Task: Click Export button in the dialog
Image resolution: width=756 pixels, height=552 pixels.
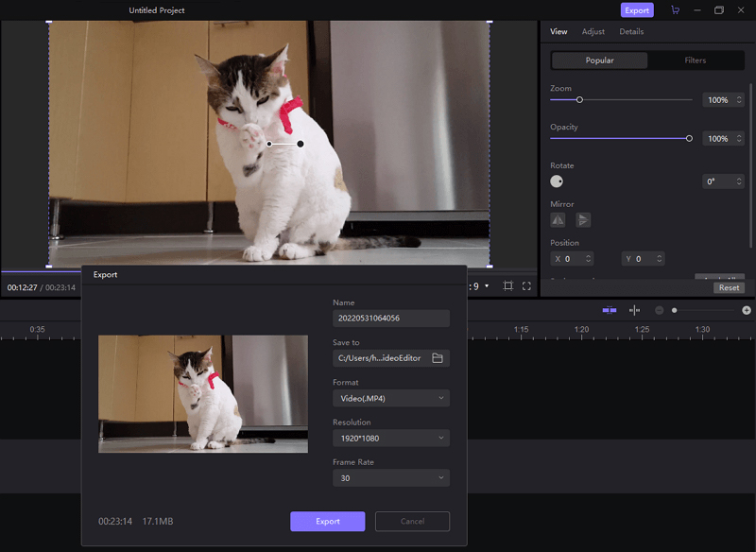Action: click(327, 521)
